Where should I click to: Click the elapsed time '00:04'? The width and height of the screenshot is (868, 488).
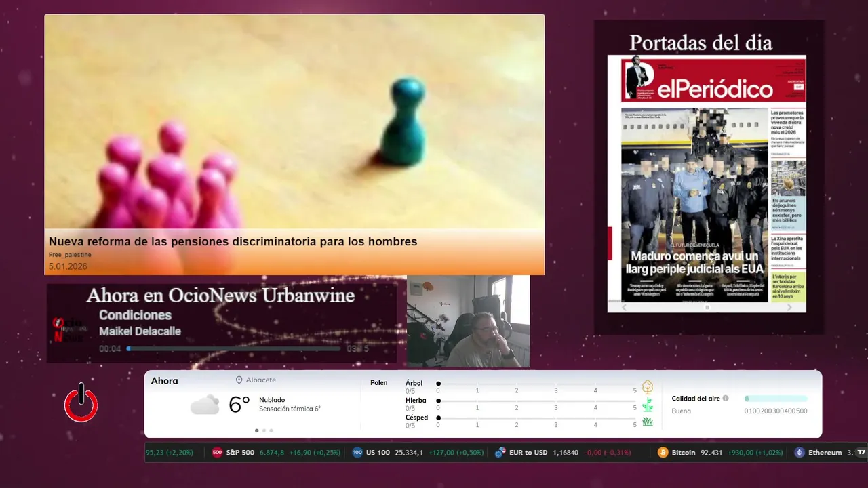point(110,349)
